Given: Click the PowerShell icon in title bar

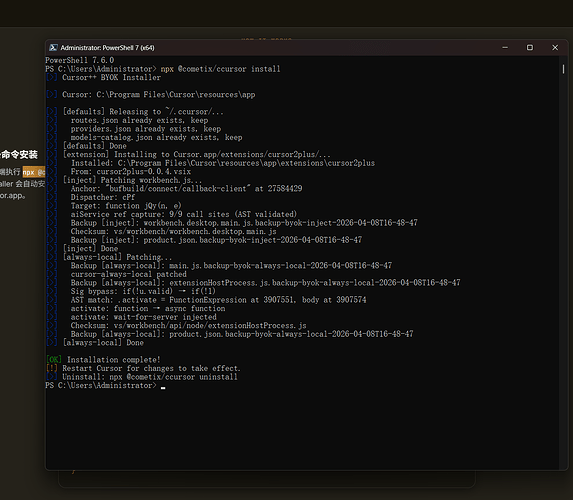Looking at the screenshot, I should coord(53,48).
